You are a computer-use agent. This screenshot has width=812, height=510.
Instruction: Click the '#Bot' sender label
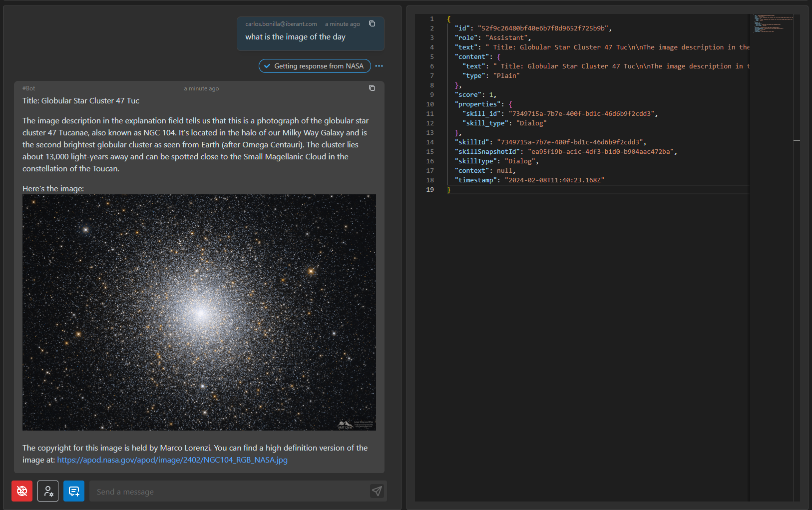coord(28,88)
